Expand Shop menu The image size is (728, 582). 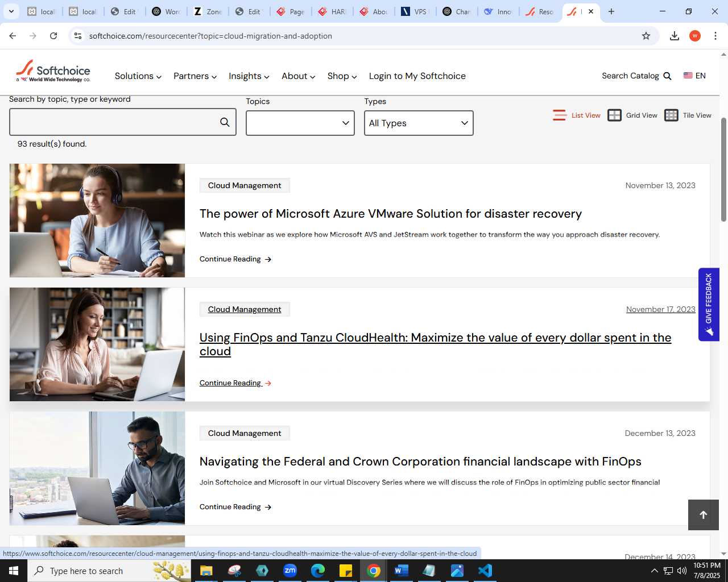pyautogui.click(x=342, y=76)
